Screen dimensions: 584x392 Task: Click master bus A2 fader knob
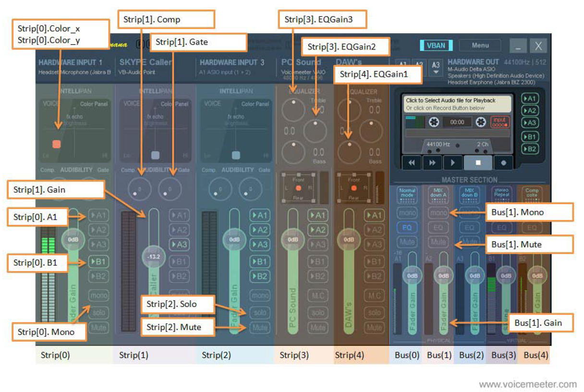[x=443, y=276]
